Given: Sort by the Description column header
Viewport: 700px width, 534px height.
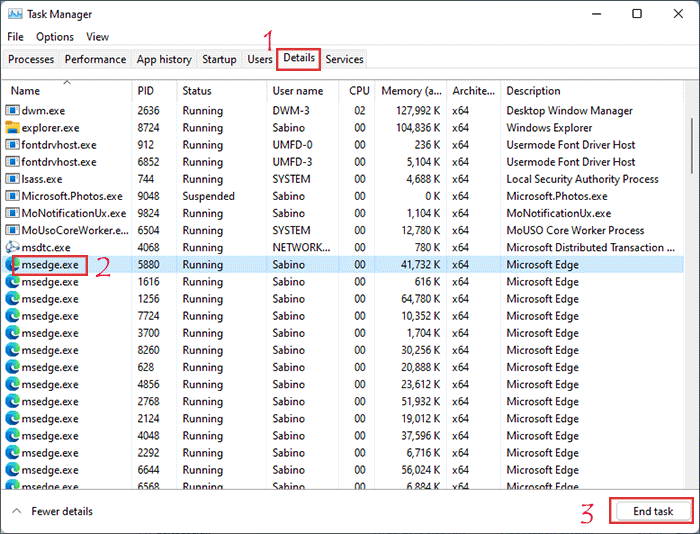Looking at the screenshot, I should point(592,91).
